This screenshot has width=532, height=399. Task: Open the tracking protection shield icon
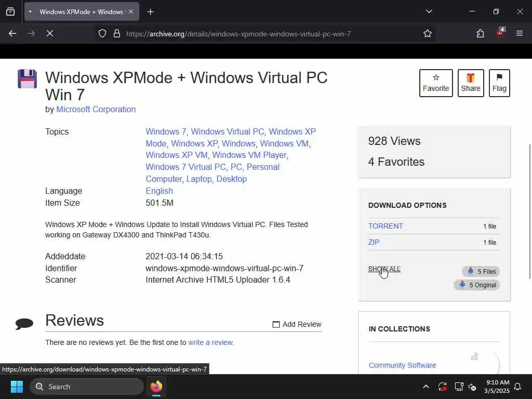pos(102,34)
